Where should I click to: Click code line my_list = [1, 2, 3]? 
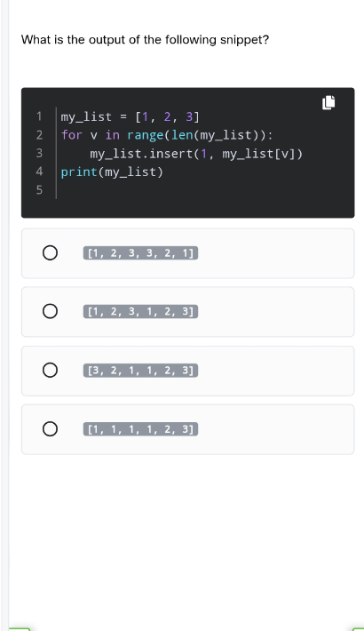click(x=130, y=116)
